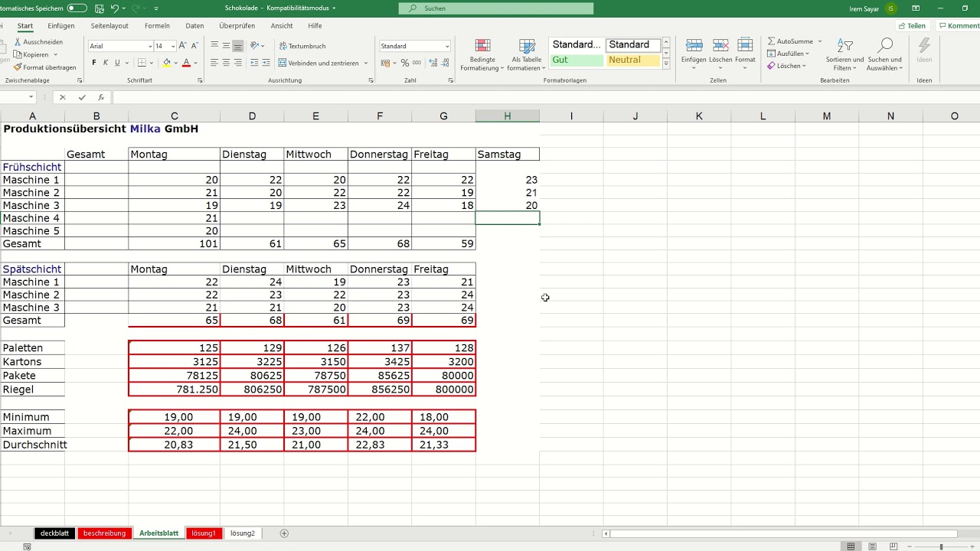
Task: Click the Löschen cells icon in Zellen
Action: tap(720, 46)
